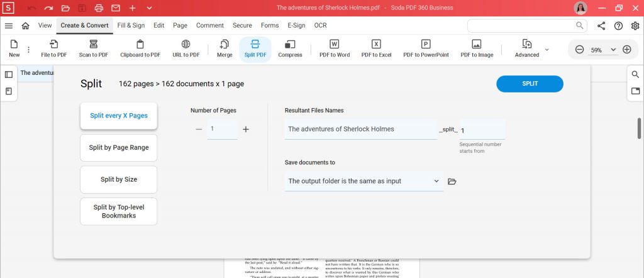Select the Create & Convert tab

[x=85, y=25]
